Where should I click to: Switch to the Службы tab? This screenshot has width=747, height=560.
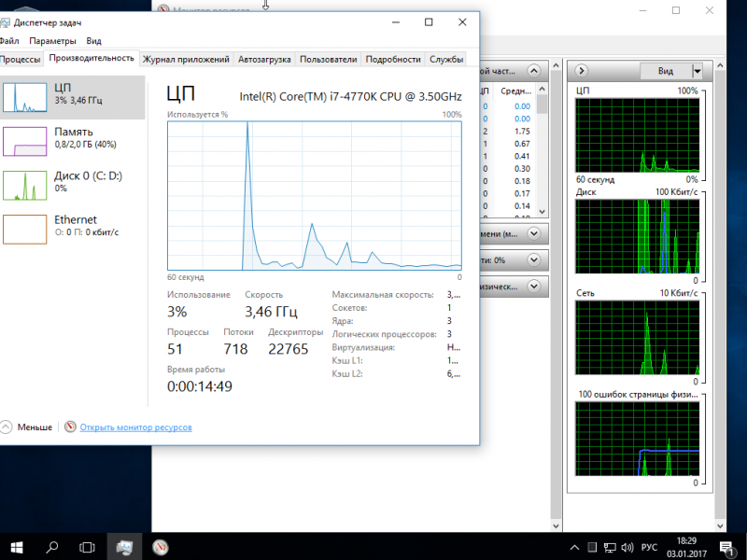click(446, 60)
